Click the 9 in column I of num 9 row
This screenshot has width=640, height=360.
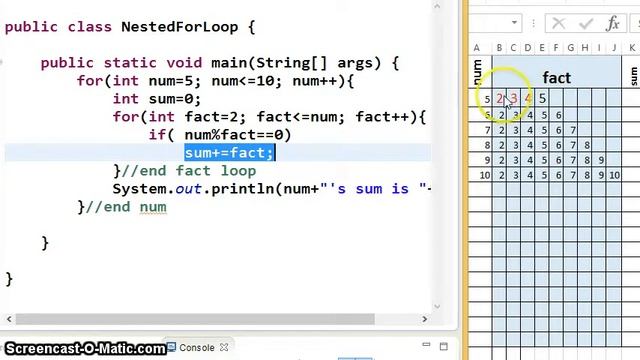tap(601, 160)
